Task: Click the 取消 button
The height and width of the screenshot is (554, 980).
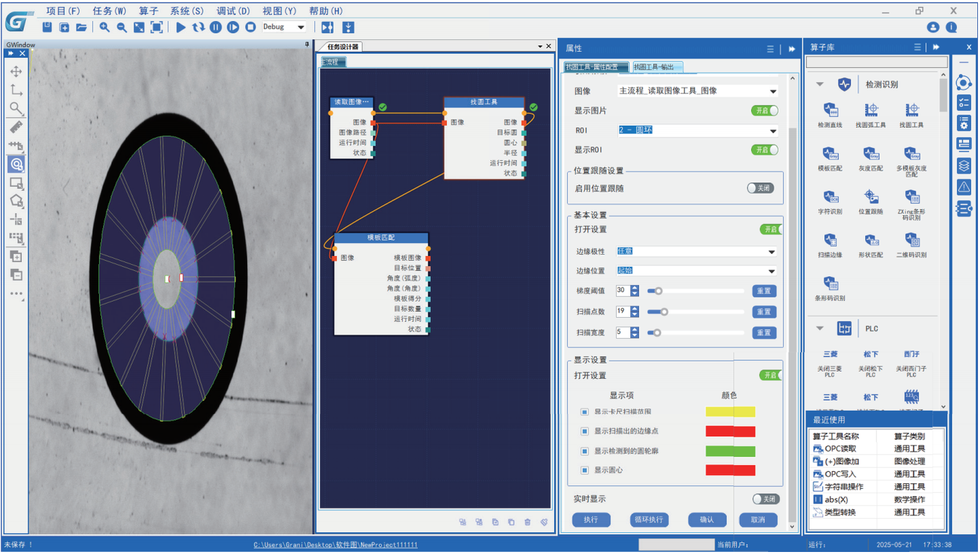Action: click(758, 520)
